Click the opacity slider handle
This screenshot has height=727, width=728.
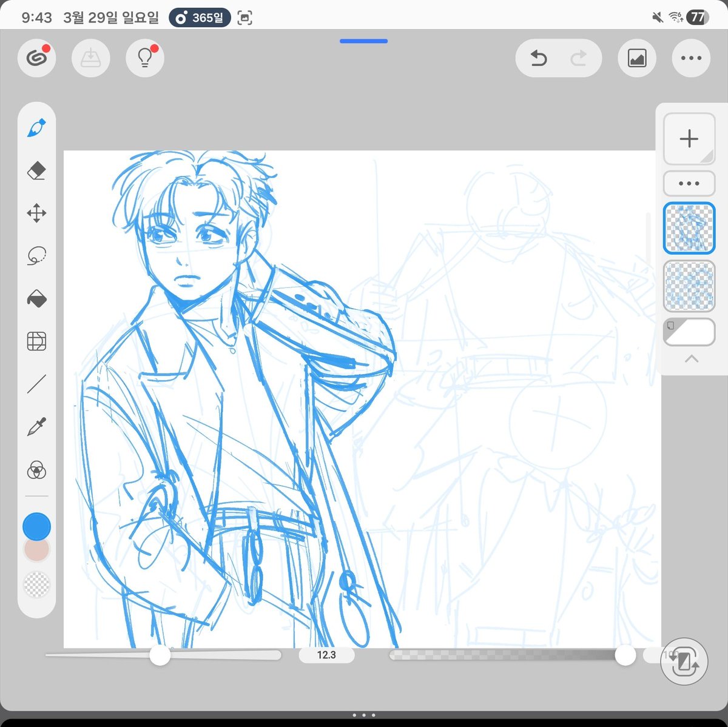tap(625, 655)
